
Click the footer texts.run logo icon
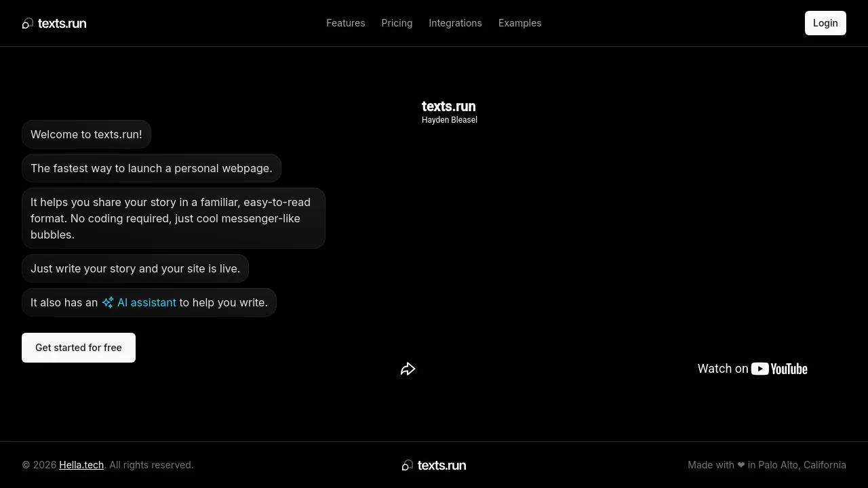tap(408, 465)
